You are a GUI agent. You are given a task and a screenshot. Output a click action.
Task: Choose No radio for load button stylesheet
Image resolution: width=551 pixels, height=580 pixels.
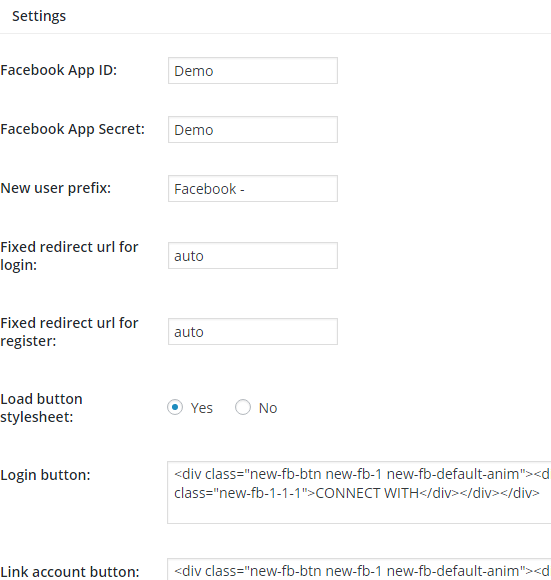[243, 407]
